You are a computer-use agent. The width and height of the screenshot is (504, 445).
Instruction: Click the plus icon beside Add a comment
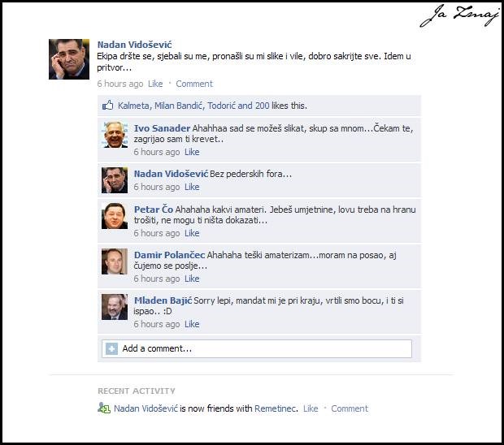(x=111, y=348)
